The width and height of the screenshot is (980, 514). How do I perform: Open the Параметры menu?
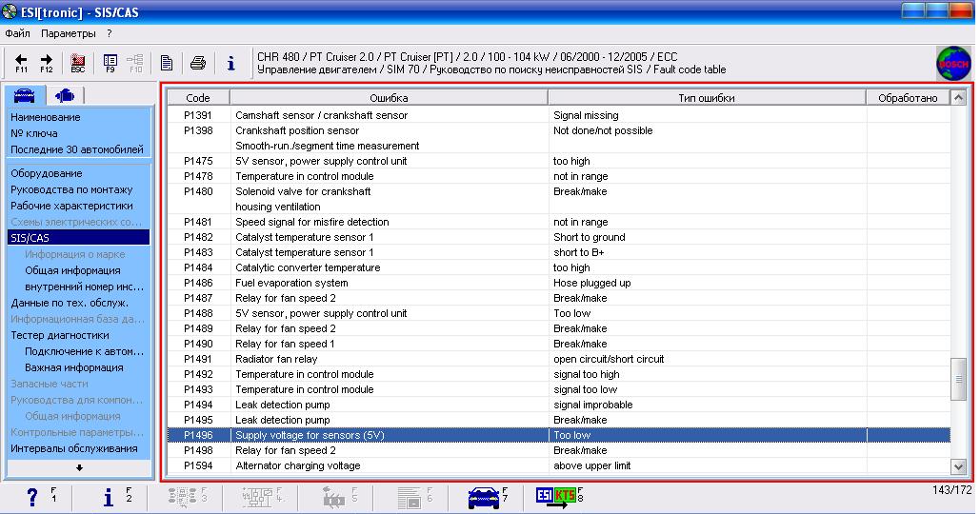(69, 33)
